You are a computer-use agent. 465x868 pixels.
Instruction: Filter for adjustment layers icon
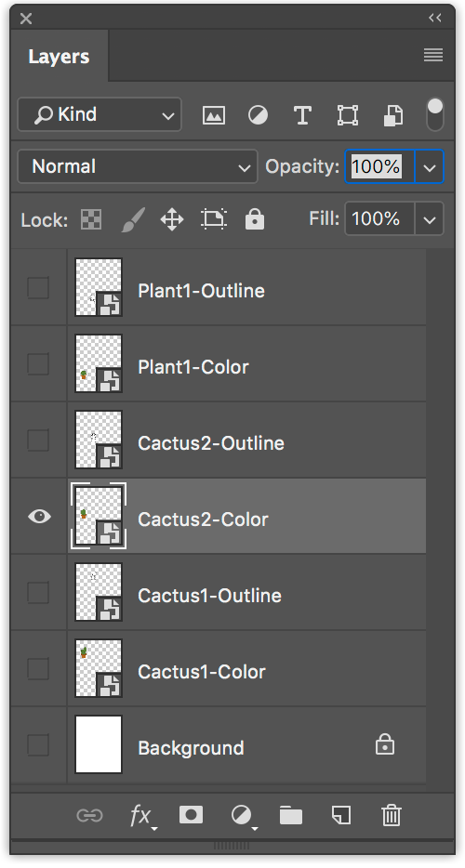click(x=258, y=115)
